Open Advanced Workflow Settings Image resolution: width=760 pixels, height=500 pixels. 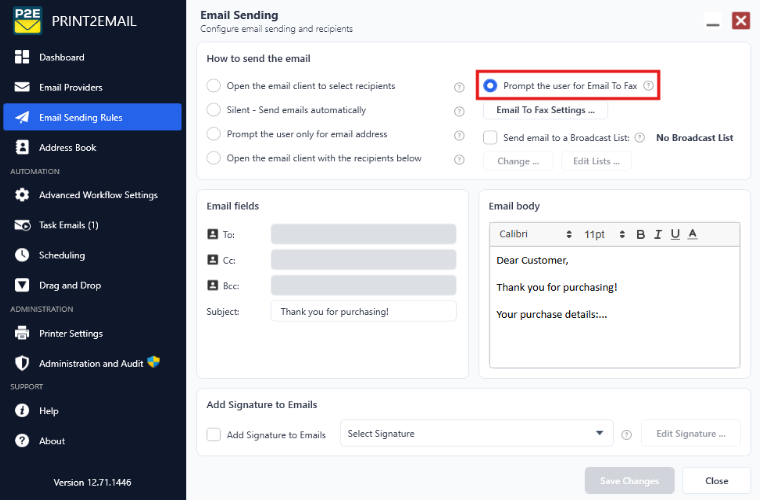coord(92,195)
